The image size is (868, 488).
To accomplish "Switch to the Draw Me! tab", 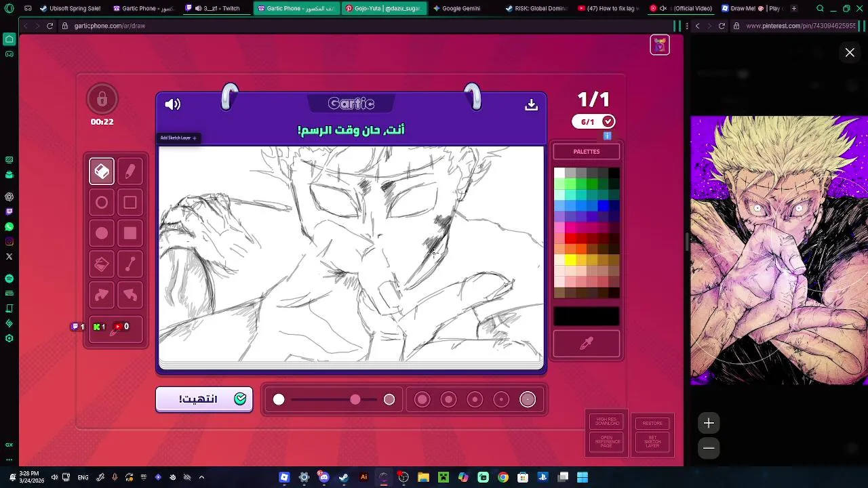I will pyautogui.click(x=751, y=8).
